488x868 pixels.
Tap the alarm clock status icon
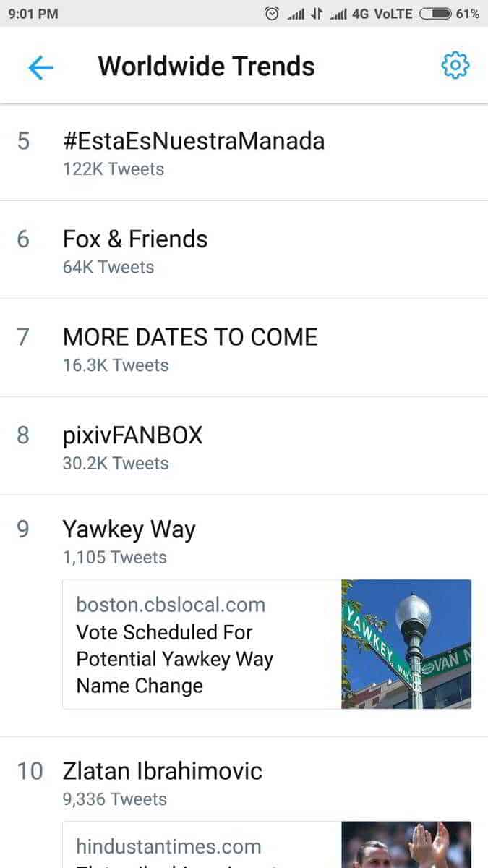pyautogui.click(x=272, y=14)
